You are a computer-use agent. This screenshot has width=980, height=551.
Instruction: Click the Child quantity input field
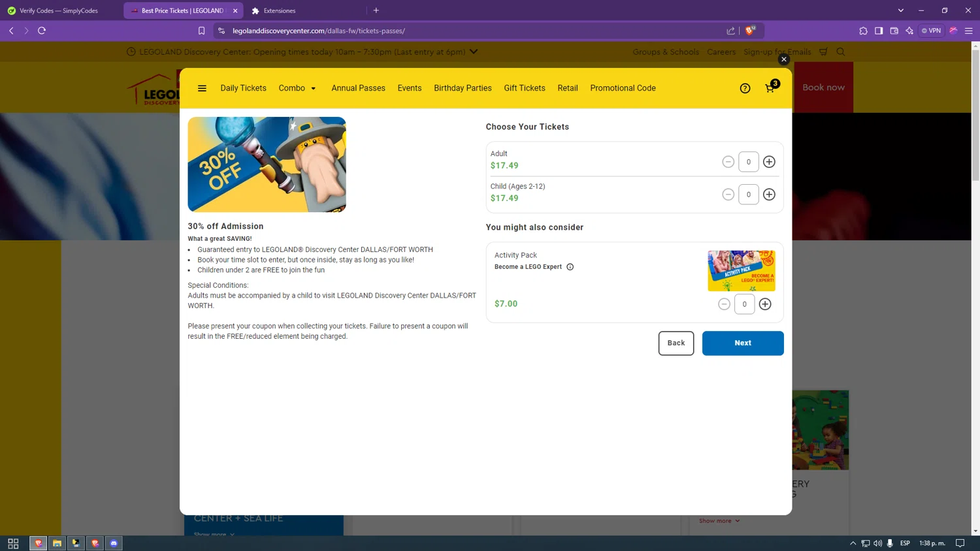[749, 195]
